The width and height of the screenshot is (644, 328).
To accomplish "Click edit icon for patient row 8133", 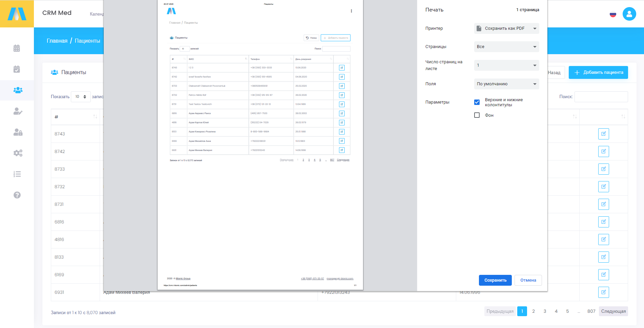I will (604, 257).
